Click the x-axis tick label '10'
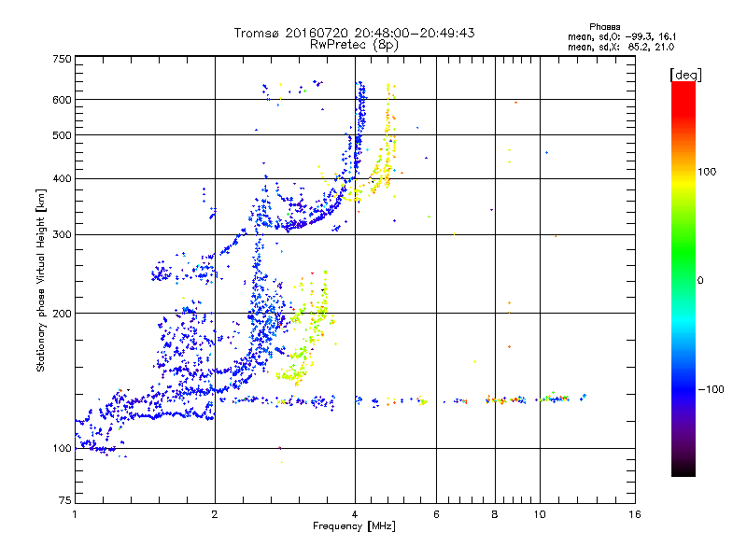Screen dimensions: 747x560 (540, 514)
